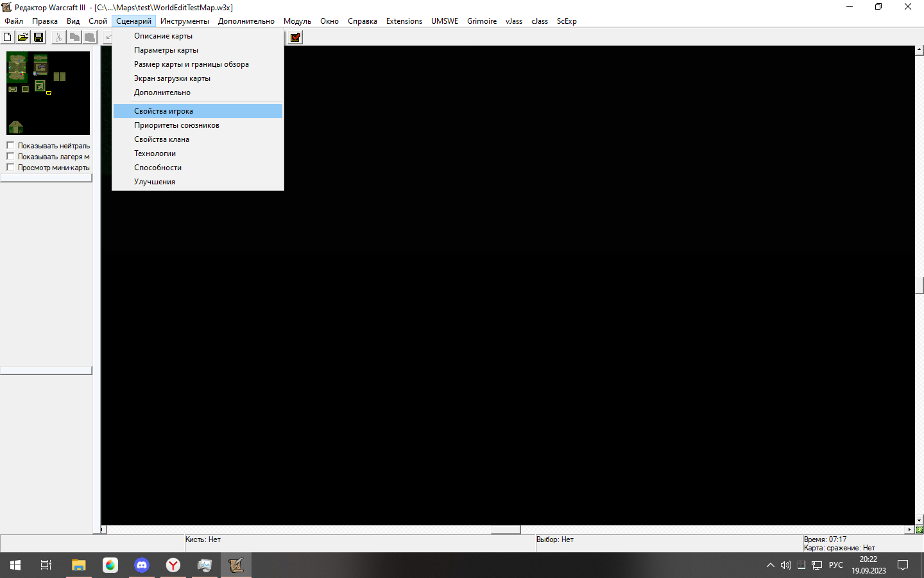Click the vertical scrollbar up arrow
Image resolution: width=924 pixels, height=578 pixels.
pyautogui.click(x=920, y=49)
